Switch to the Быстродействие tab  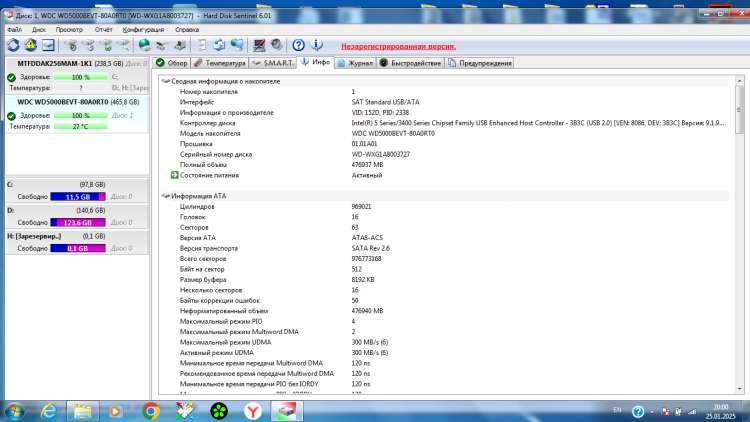point(410,63)
